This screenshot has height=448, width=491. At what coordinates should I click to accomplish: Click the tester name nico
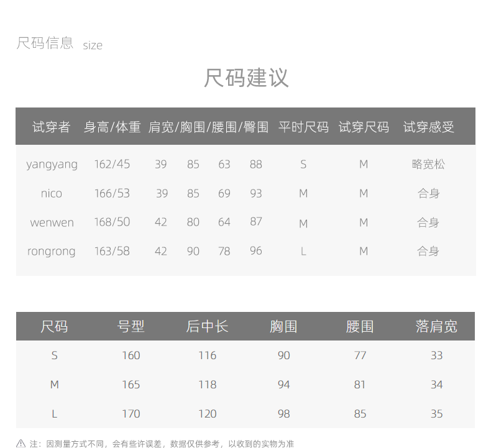click(52, 193)
